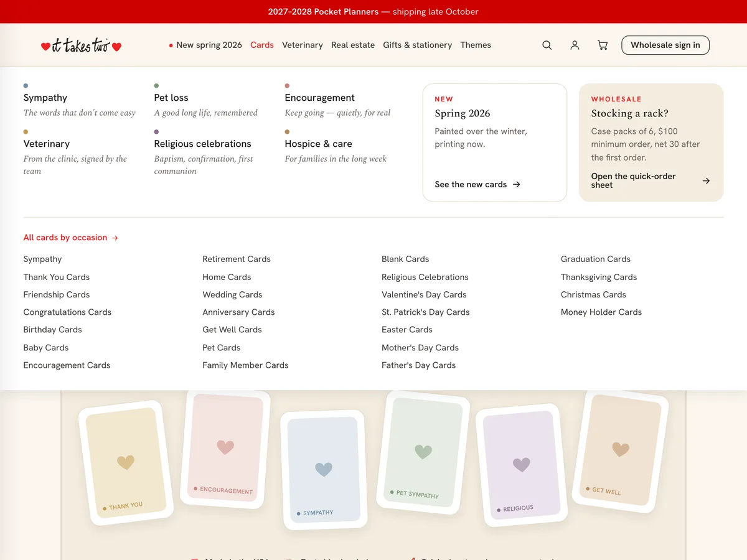Select Easter Cards
The image size is (747, 560).
[407, 329]
